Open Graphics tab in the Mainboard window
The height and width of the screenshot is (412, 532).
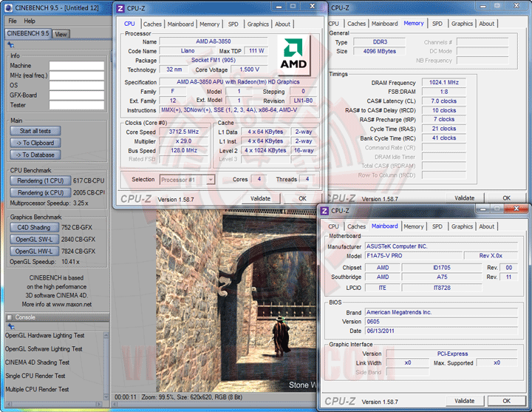(x=462, y=226)
